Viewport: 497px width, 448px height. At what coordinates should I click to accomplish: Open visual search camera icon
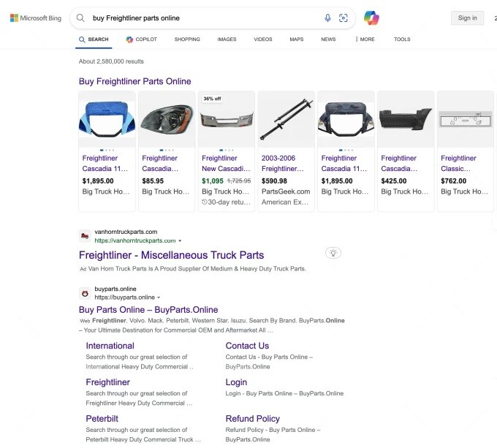[344, 18]
